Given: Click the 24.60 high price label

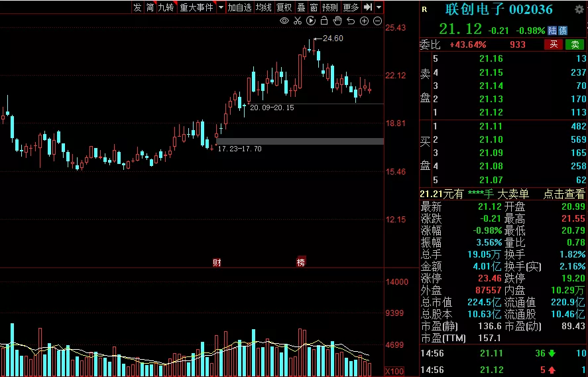Looking at the screenshot, I should [333, 38].
